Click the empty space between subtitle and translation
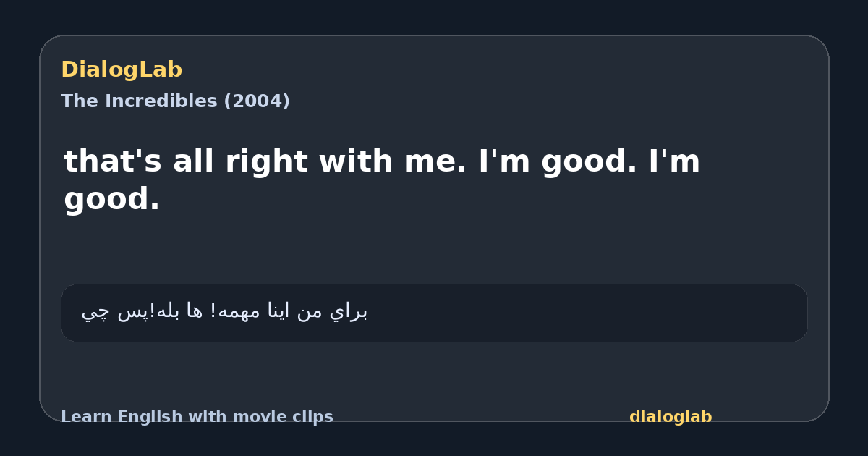 (x=434, y=250)
